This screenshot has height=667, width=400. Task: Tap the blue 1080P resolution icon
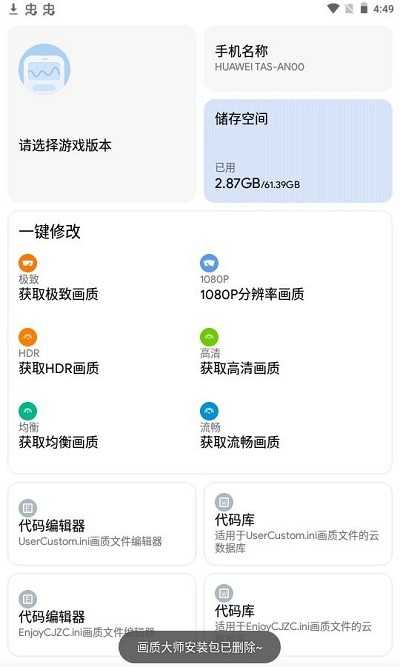(x=209, y=263)
